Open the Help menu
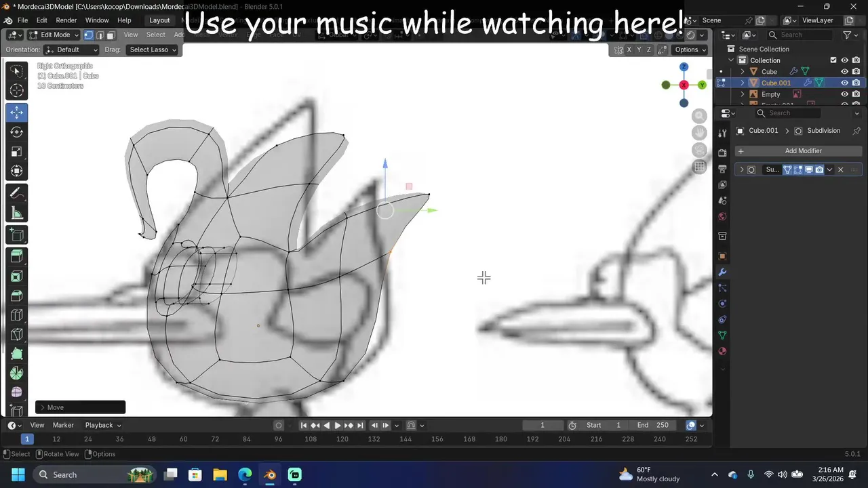The width and height of the screenshot is (868, 488). [x=124, y=20]
